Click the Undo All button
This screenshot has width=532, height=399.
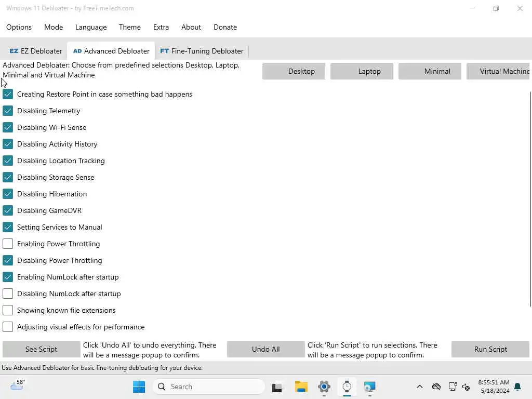[x=265, y=349]
